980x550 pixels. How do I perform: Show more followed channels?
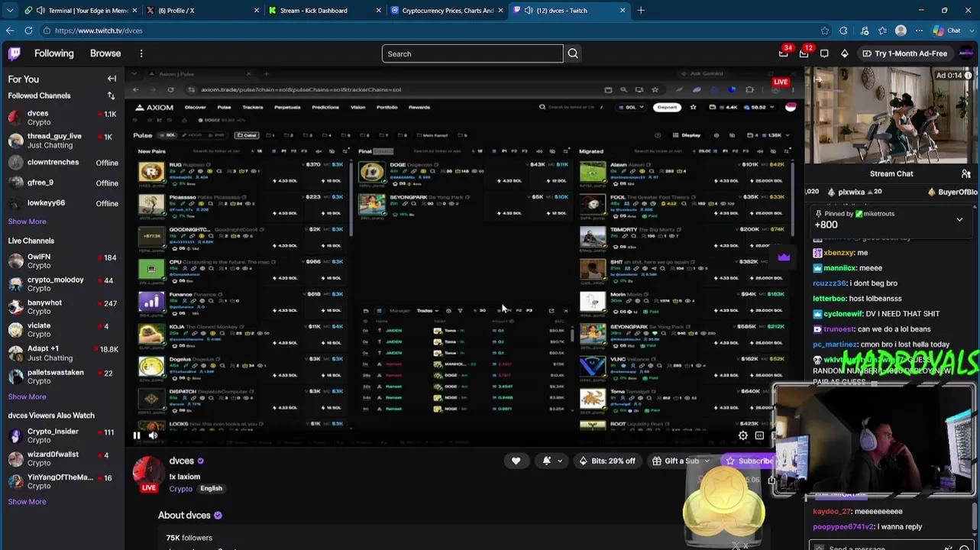pos(27,222)
